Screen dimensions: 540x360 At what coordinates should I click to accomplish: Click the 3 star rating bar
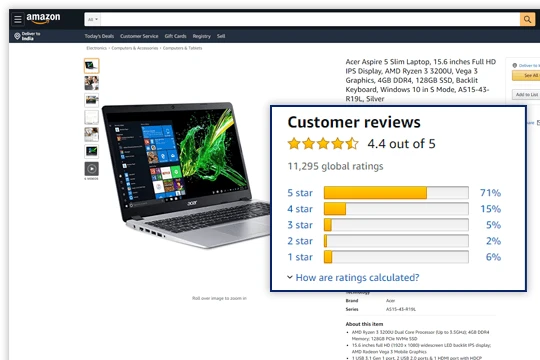pyautogui.click(x=396, y=225)
